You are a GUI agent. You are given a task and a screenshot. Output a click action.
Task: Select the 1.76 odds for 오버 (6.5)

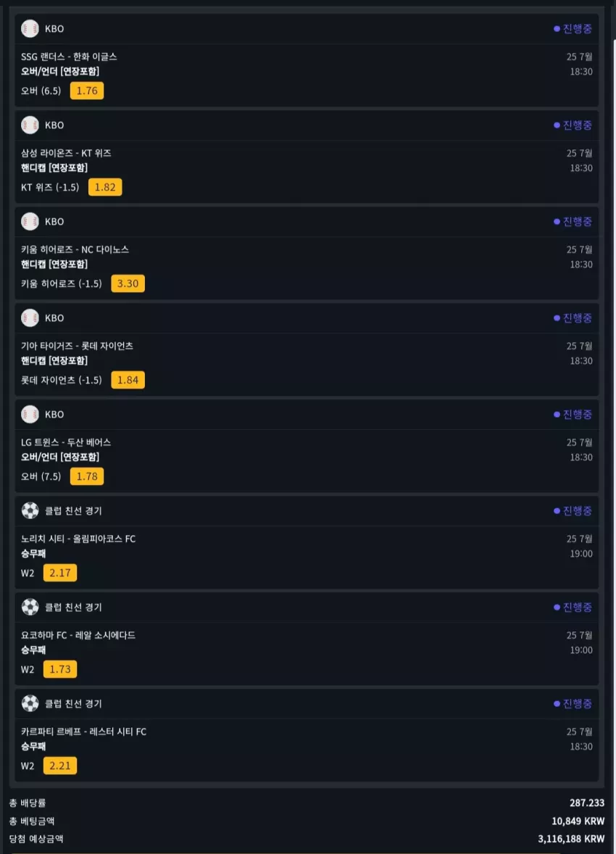86,91
